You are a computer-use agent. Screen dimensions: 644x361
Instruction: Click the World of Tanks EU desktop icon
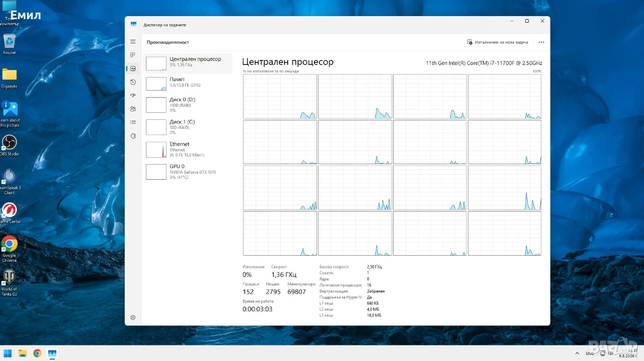(x=9, y=282)
